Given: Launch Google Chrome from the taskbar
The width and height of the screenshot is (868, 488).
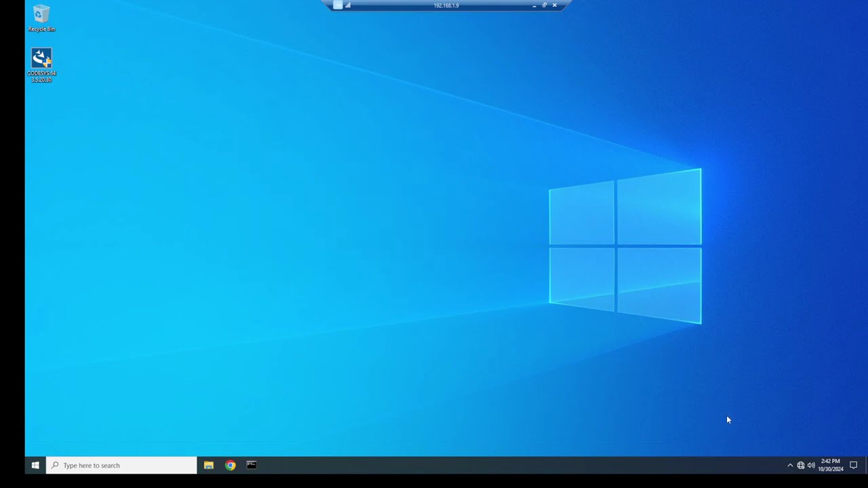Looking at the screenshot, I should [231, 465].
